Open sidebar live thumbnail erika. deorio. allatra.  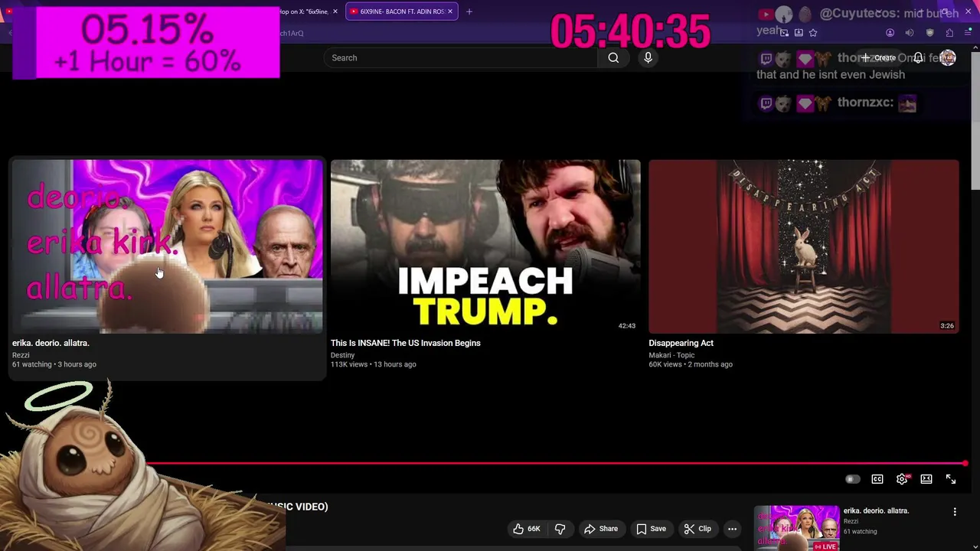pyautogui.click(x=797, y=528)
